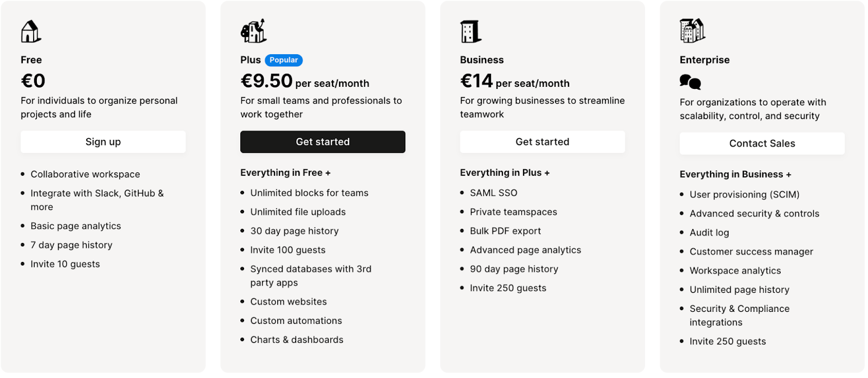868x378 pixels.
Task: Click the €14 per seat/month price
Action: tap(514, 81)
